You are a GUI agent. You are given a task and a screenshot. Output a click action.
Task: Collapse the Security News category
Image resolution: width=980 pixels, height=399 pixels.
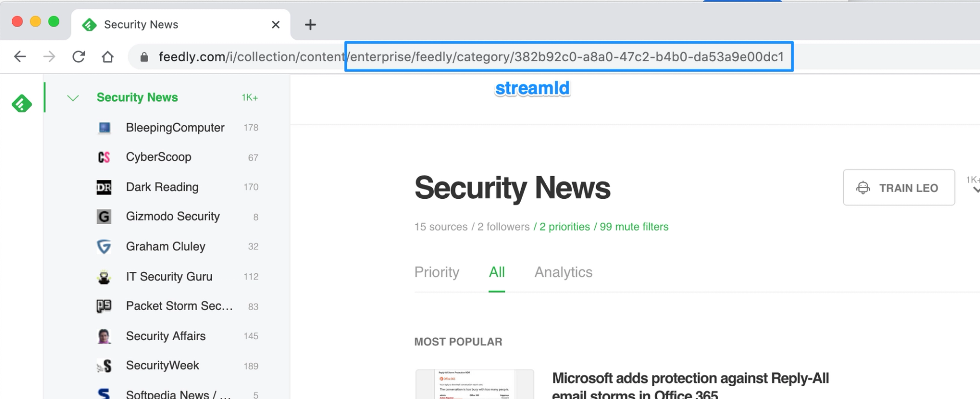(x=72, y=98)
